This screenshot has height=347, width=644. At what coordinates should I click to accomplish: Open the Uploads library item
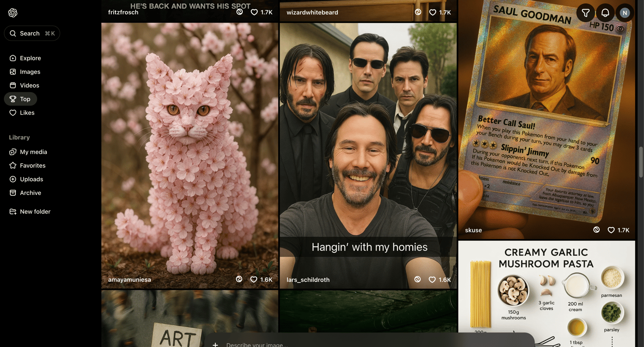point(26,179)
